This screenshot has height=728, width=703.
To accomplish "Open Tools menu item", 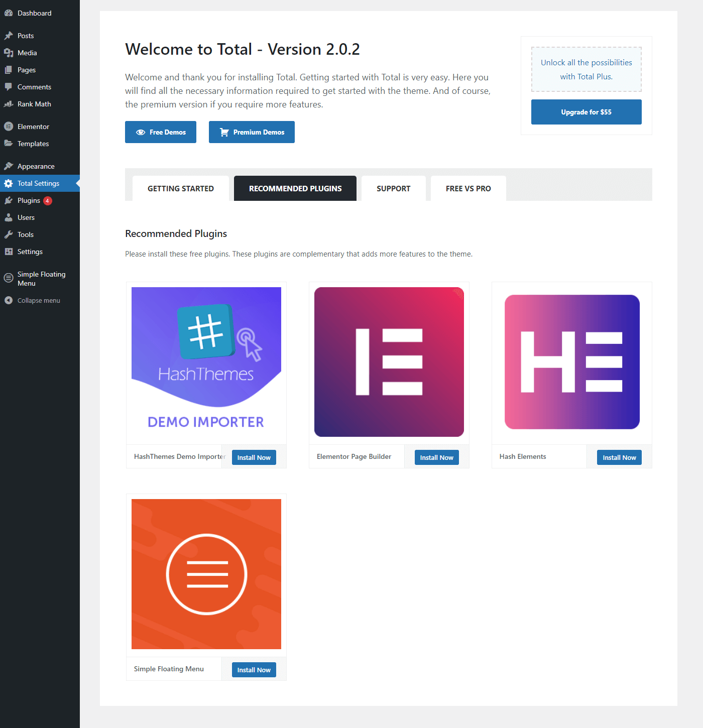I will (40, 234).
